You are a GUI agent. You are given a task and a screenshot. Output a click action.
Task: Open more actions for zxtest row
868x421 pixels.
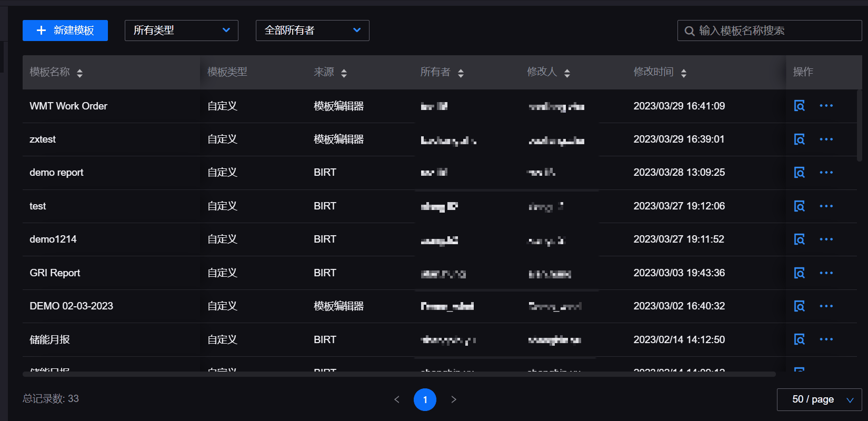tap(826, 139)
